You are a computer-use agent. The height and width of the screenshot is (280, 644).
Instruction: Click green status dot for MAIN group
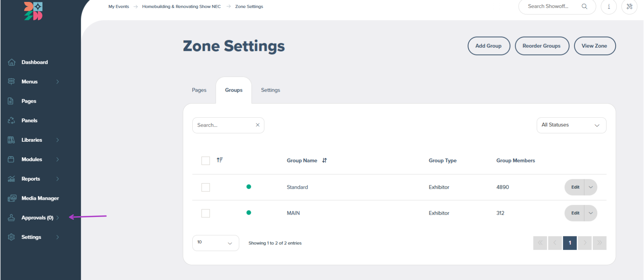tap(249, 213)
